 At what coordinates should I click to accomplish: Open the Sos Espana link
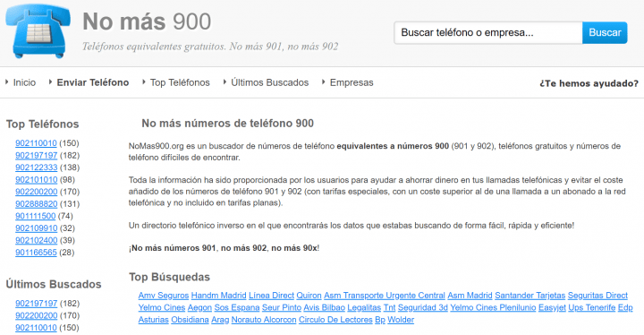click(x=237, y=307)
